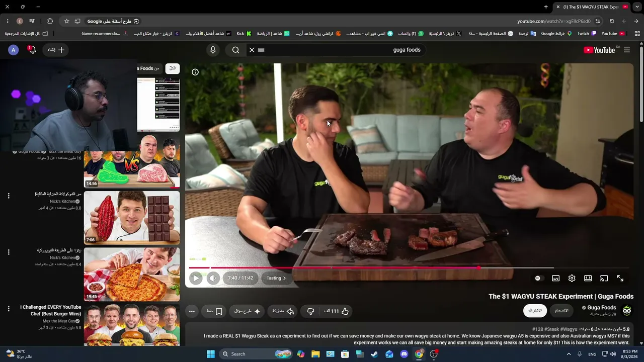Open Discord from the taskbar
This screenshot has width=644, height=362.
click(404, 354)
